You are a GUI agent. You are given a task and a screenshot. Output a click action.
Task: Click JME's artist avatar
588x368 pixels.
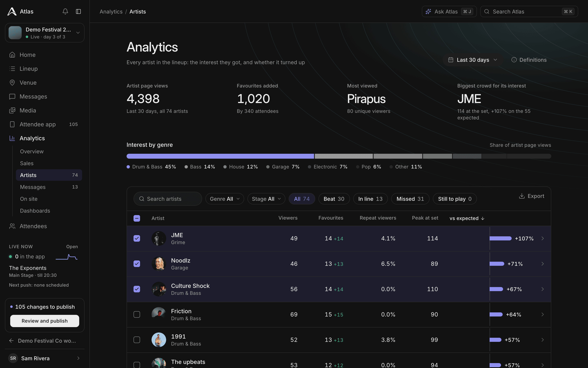[x=159, y=238]
